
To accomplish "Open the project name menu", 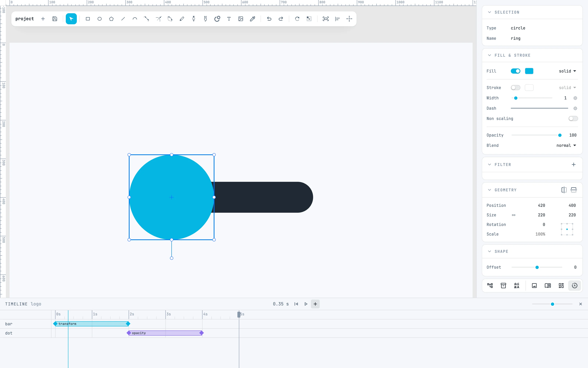I will click(x=25, y=19).
